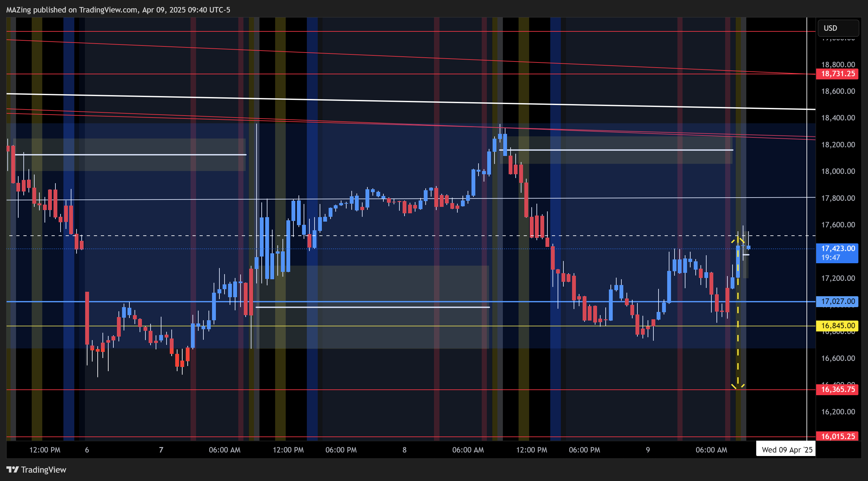Screen dimensions: 868x481
Task: Click the 18,600.00 price axis value
Action: (x=838, y=91)
